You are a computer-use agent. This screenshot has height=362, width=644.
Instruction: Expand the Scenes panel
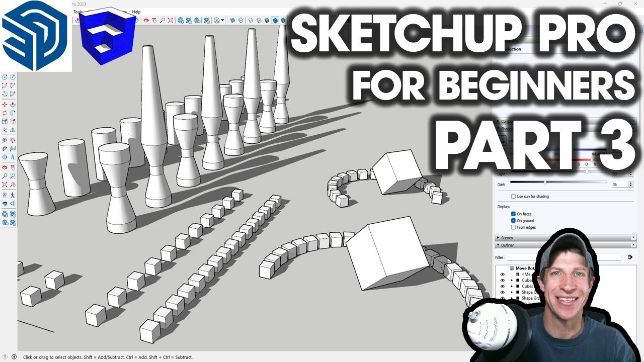click(x=498, y=237)
